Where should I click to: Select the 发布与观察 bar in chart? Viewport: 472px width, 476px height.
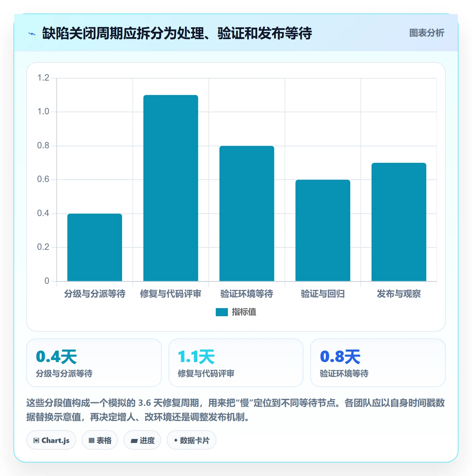click(399, 222)
